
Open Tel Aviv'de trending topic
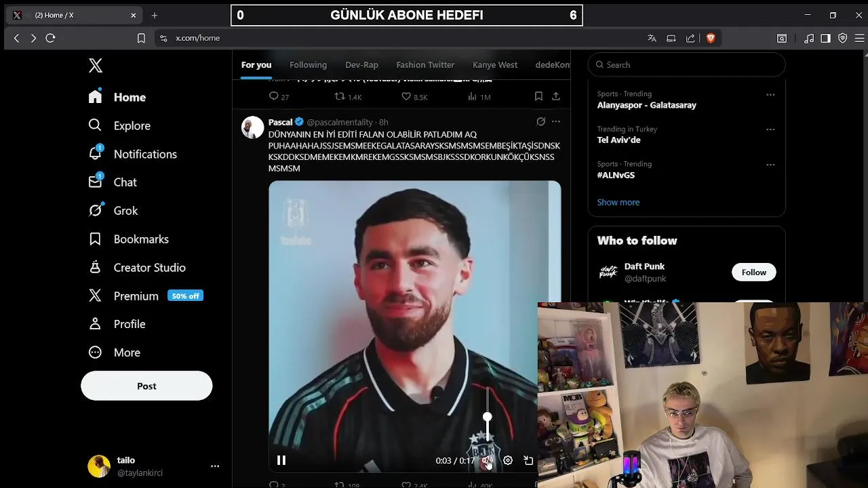click(x=618, y=140)
